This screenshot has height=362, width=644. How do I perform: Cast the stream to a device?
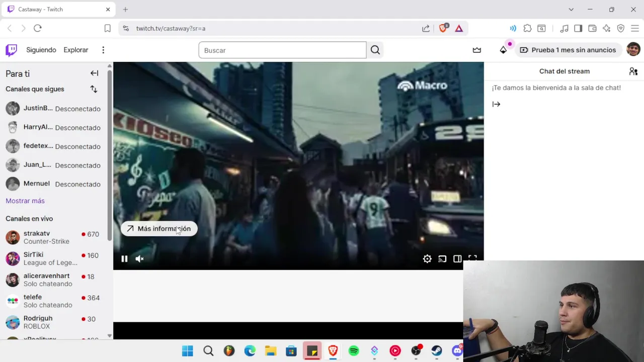tap(442, 259)
